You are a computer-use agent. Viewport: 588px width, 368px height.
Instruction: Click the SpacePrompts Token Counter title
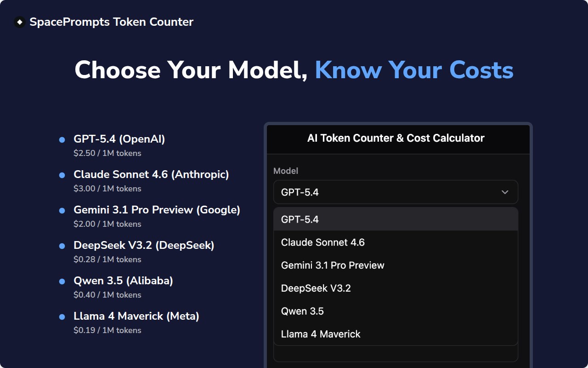point(111,22)
